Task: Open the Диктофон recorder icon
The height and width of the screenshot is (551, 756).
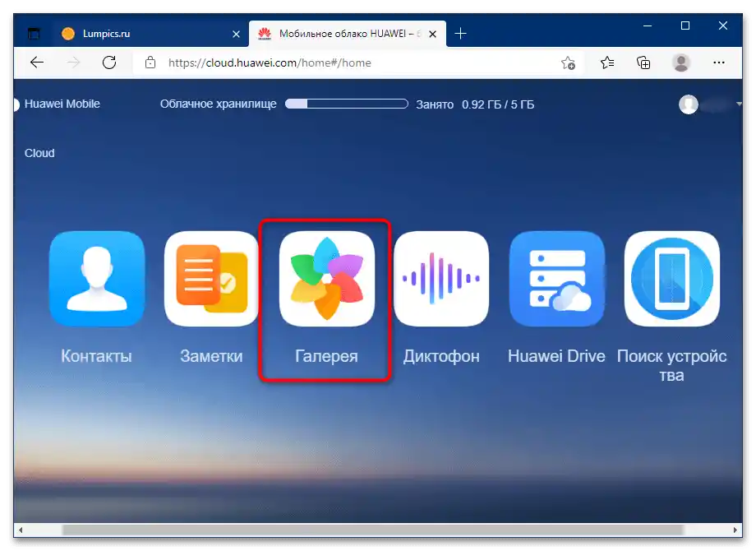Action: 441,279
